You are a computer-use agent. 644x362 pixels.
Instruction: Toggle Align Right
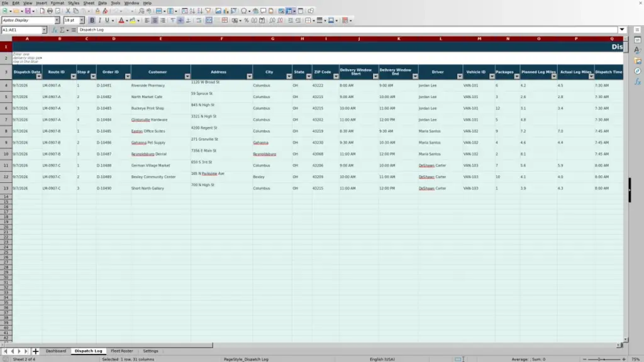163,20
